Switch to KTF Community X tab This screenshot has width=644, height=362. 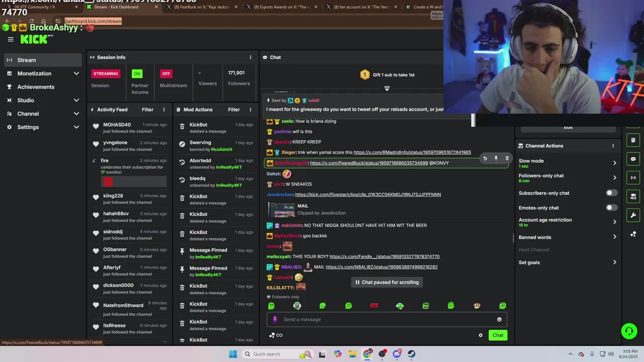point(43,7)
